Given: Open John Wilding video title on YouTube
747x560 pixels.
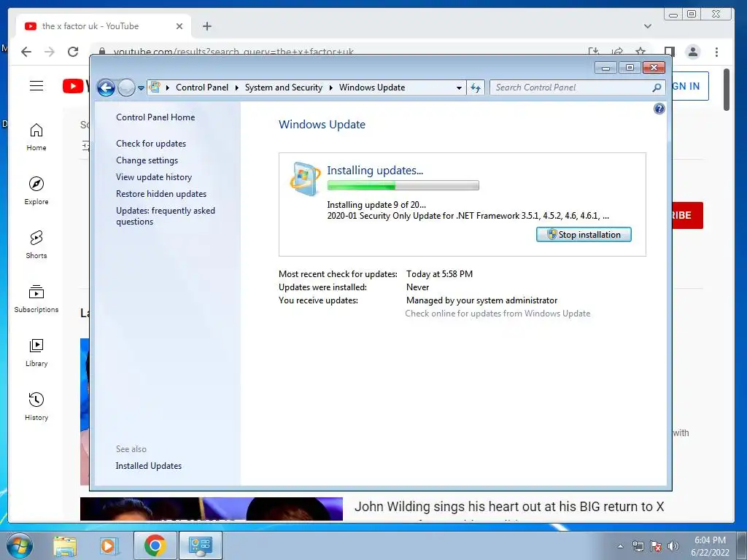Looking at the screenshot, I should pos(508,507).
